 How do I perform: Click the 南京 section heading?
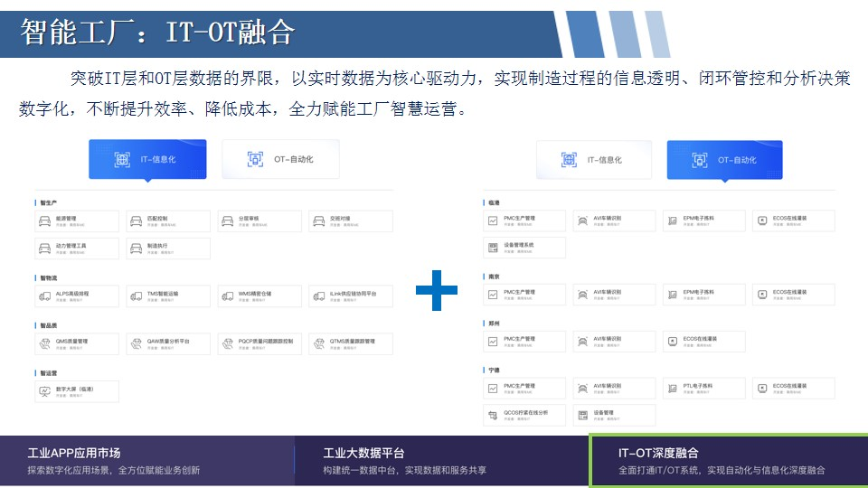(494, 277)
